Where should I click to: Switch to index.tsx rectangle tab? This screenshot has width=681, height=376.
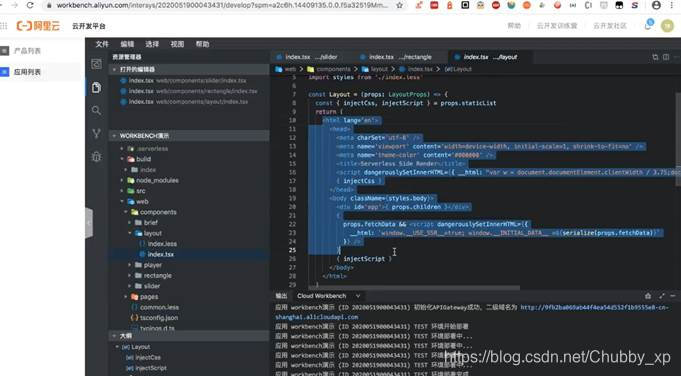[x=400, y=57]
